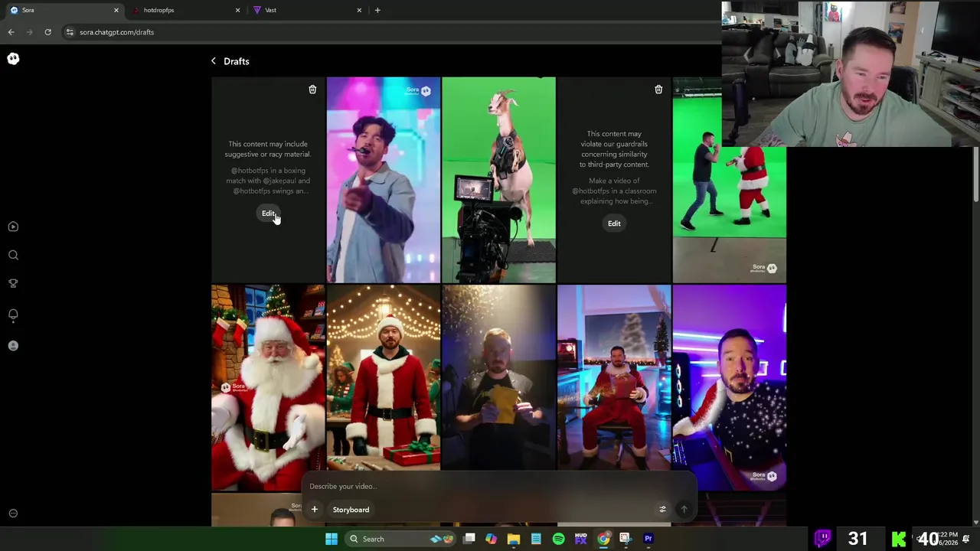Open the singer in denim jacket draft
Image resolution: width=980 pixels, height=551 pixels.
click(x=384, y=180)
